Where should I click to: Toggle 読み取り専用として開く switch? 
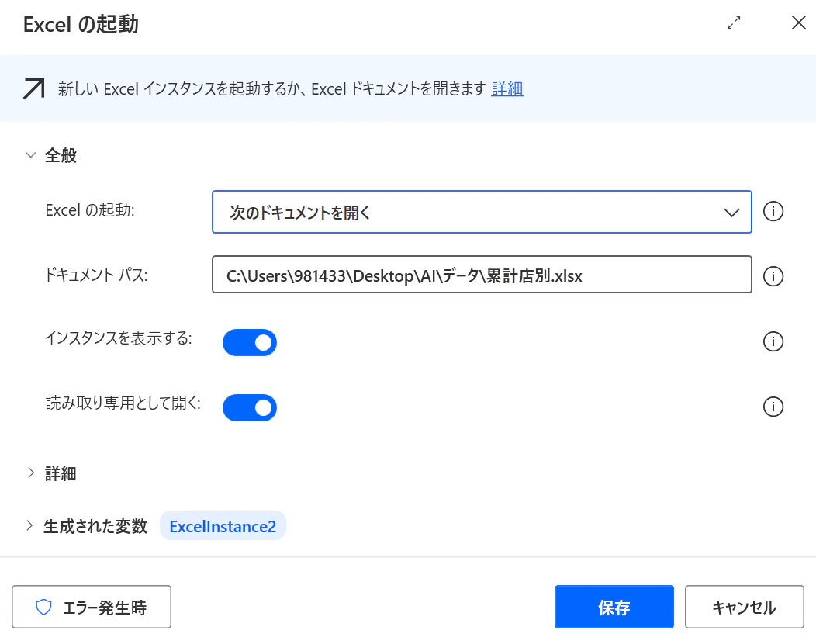click(250, 407)
